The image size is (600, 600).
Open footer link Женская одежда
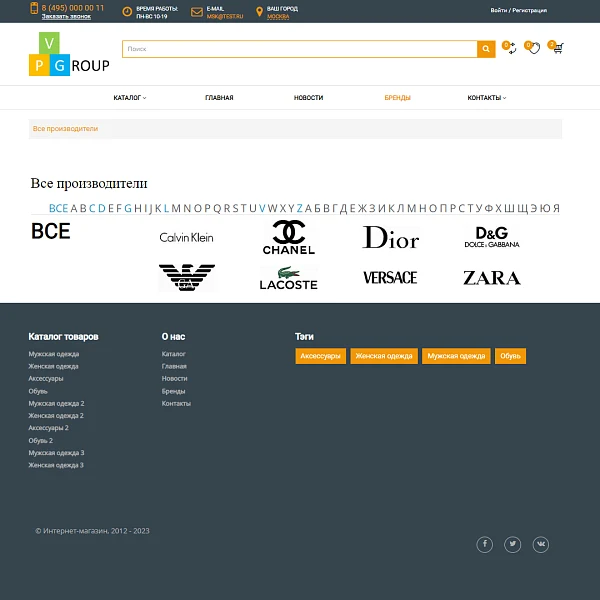54,367
